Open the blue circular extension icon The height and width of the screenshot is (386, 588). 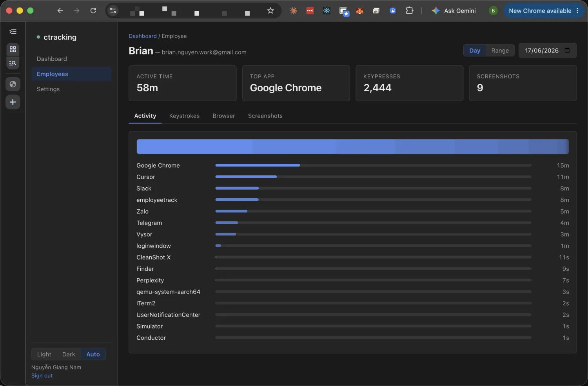[392, 11]
